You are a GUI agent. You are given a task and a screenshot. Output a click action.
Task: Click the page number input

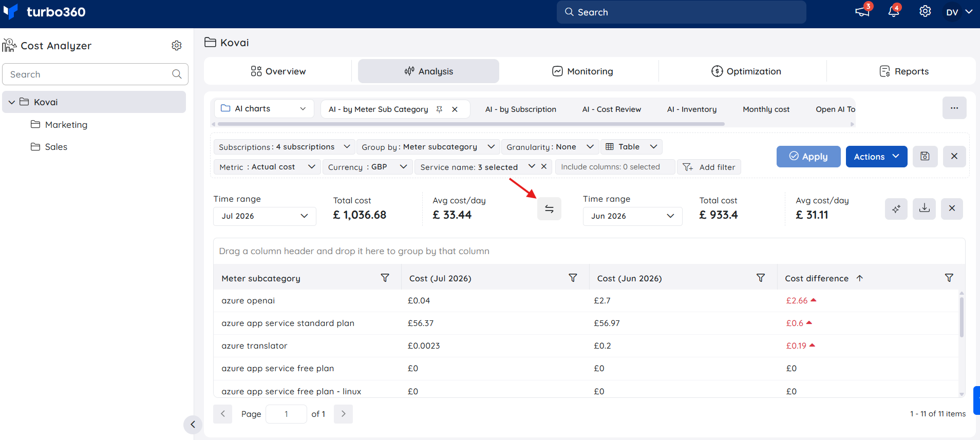point(286,414)
